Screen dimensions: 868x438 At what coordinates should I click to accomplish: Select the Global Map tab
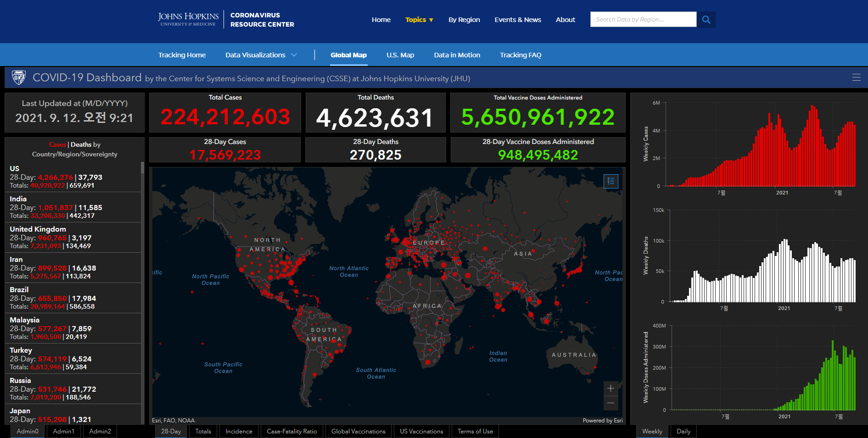tap(348, 55)
